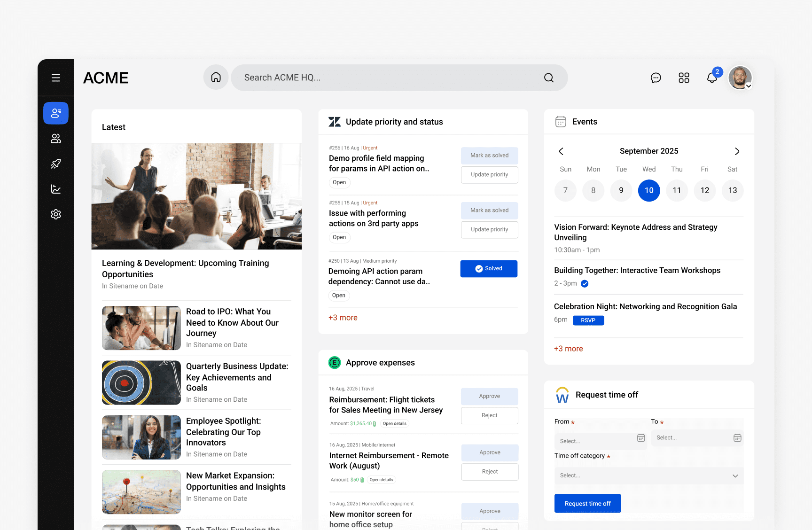Open the analytics chart icon in the sidebar
Viewport: 812px width, 530px height.
[x=56, y=189]
